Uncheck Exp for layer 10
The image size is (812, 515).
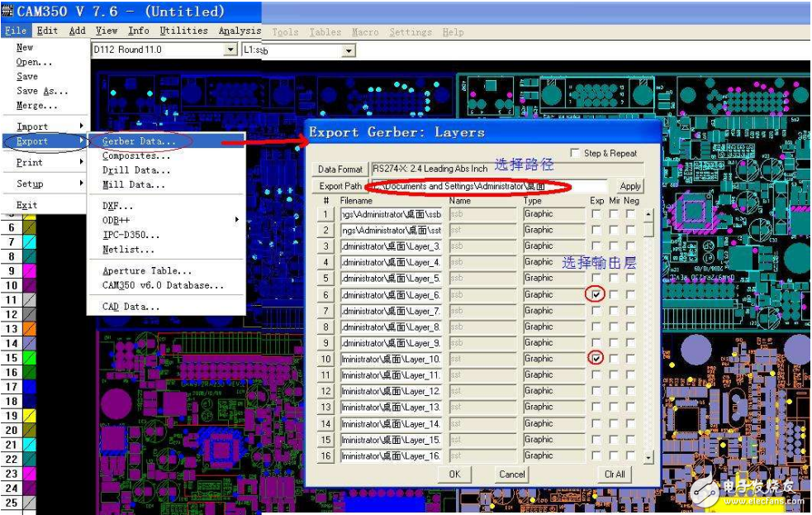pos(596,359)
